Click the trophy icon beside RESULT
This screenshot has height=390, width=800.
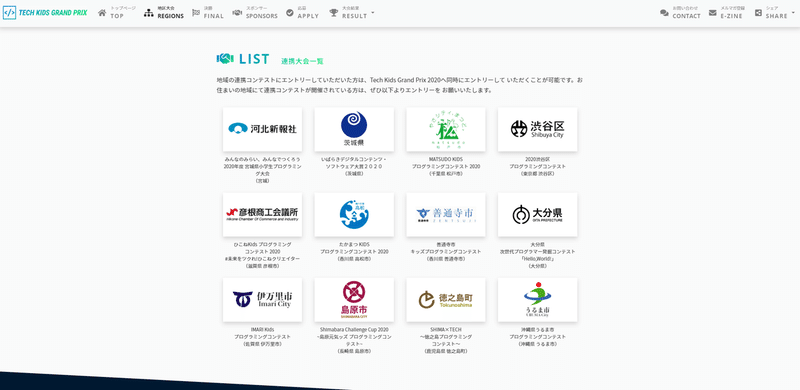pyautogui.click(x=334, y=13)
